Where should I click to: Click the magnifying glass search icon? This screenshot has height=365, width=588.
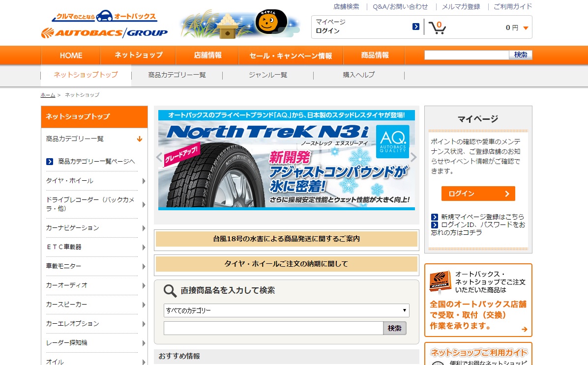tap(170, 291)
